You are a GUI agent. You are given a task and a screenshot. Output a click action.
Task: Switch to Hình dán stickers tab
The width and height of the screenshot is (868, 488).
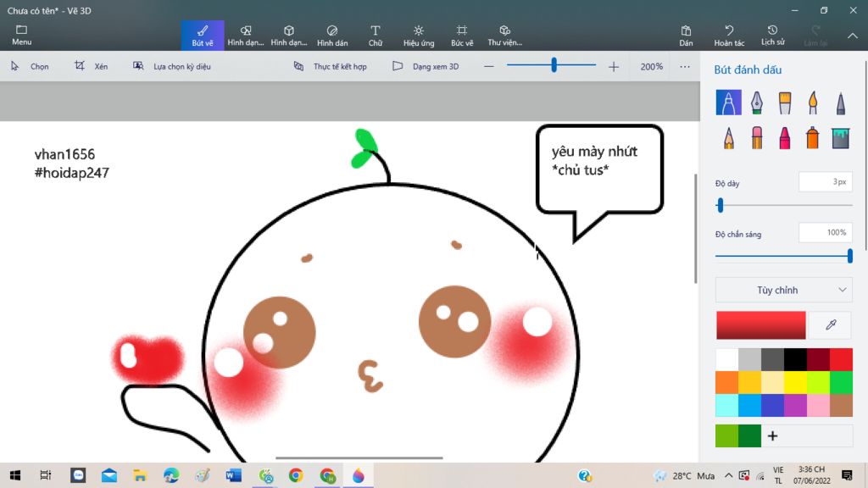point(332,36)
